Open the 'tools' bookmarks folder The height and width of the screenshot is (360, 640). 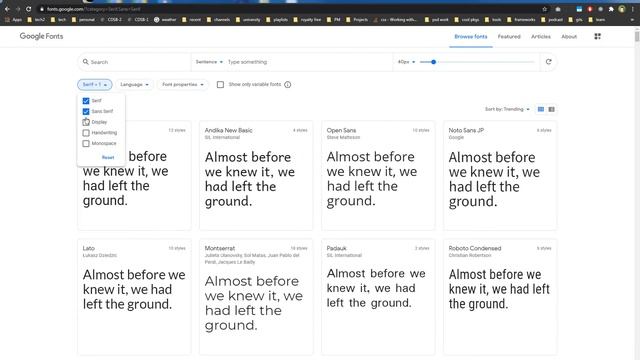[493, 20]
